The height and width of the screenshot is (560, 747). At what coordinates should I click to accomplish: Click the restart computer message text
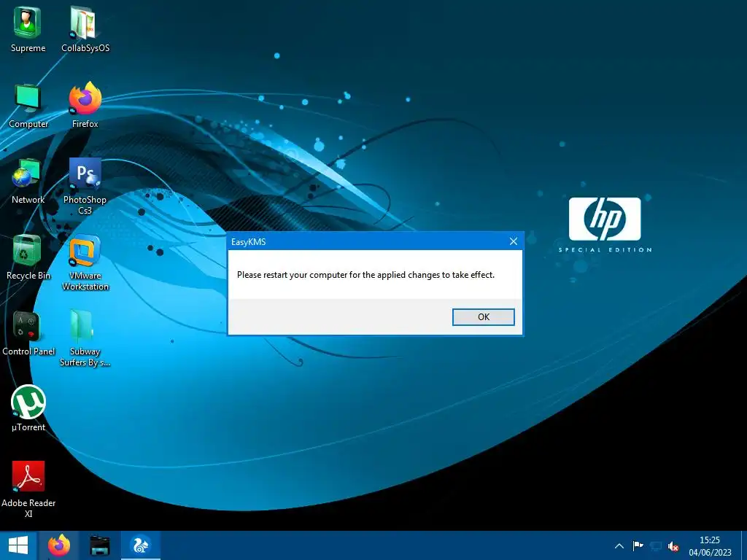click(x=365, y=275)
